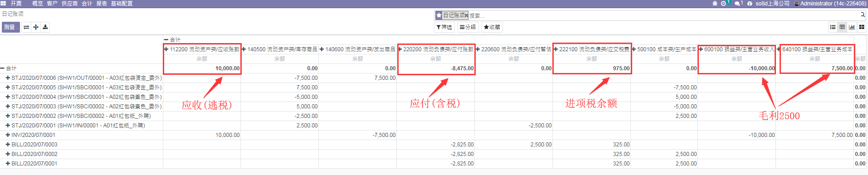
Task: Switch to pivot table view icon
Action: 842,27
